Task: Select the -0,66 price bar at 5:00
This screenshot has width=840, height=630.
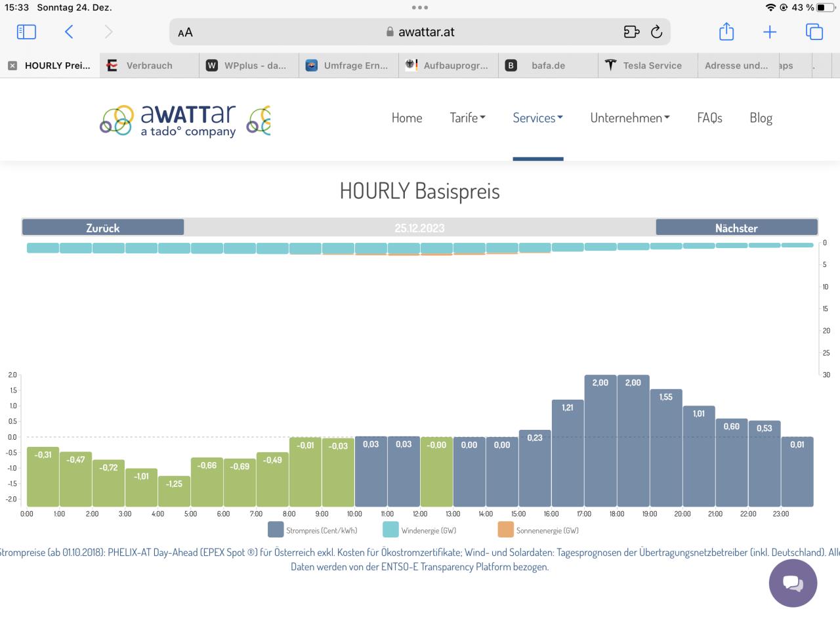Action: coord(207,482)
